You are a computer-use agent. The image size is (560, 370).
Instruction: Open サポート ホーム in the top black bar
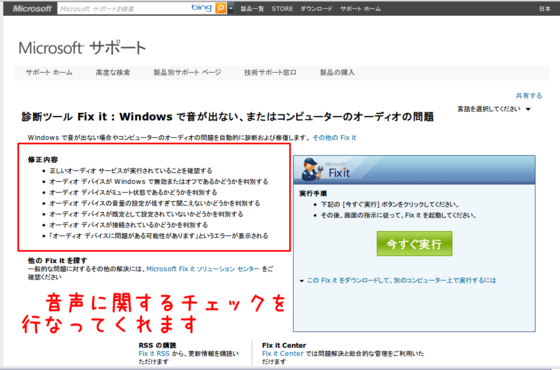[360, 9]
